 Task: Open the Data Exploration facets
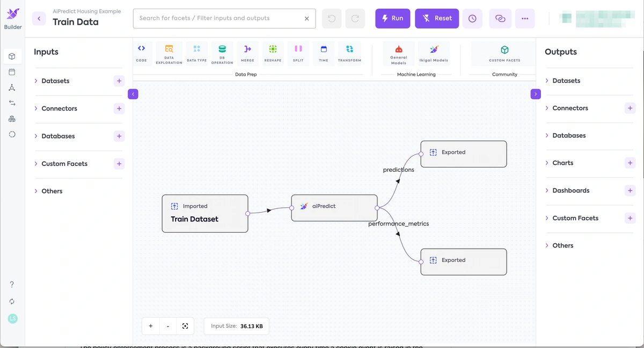(x=169, y=54)
